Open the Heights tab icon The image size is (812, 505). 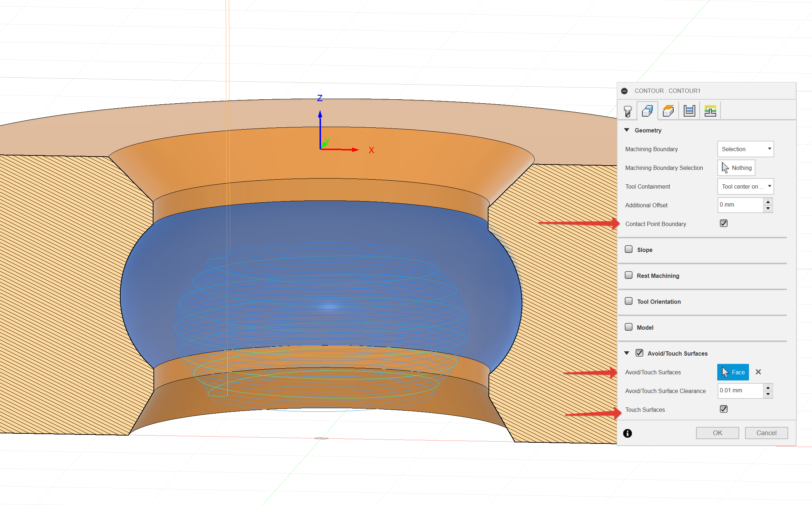coord(668,111)
